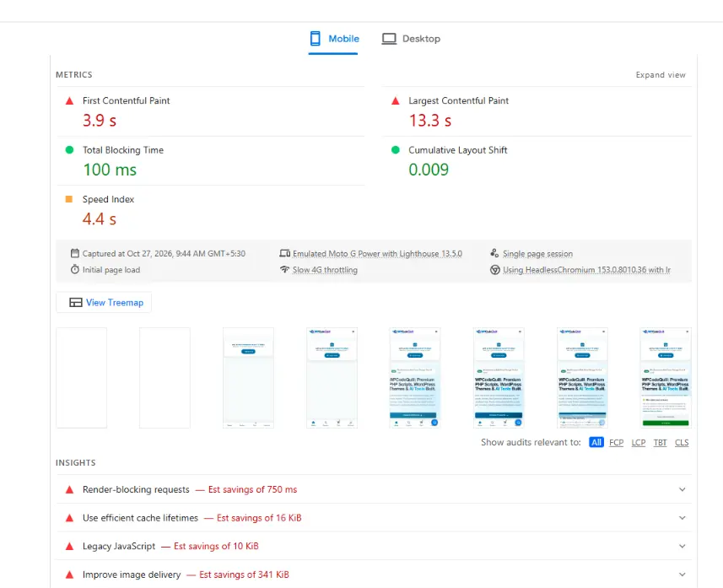Click red triangle beside Render-blocking requests
Screen dimensions: 723x588
70,490
